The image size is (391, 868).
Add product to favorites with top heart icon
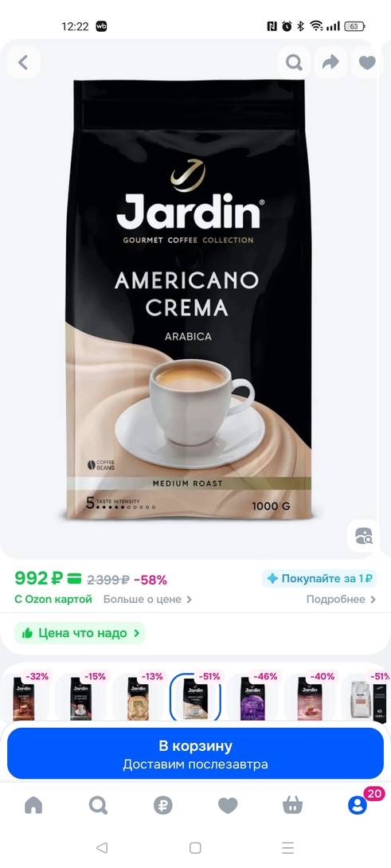367,63
